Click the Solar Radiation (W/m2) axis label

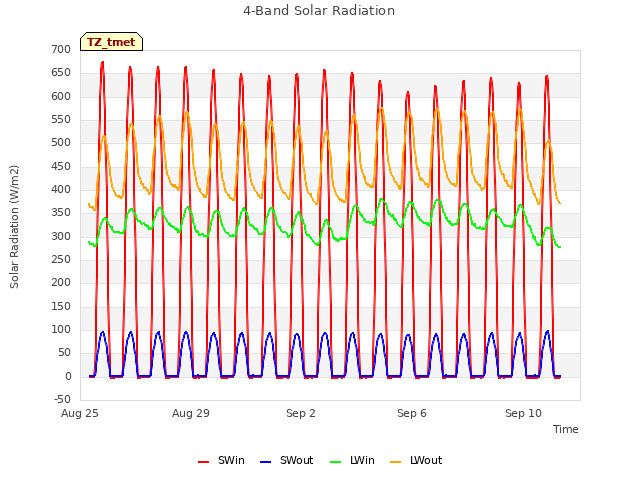pyautogui.click(x=14, y=227)
